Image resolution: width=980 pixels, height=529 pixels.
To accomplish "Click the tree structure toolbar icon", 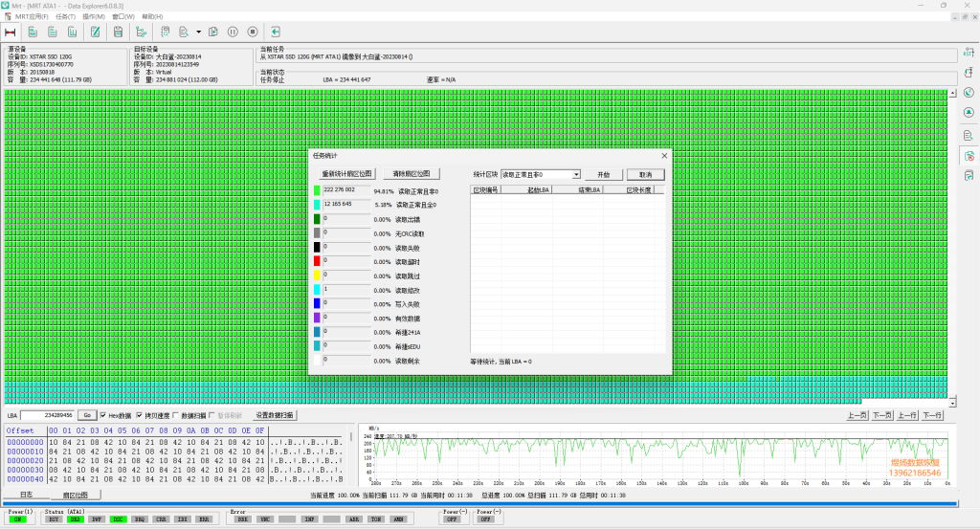I will point(141,32).
